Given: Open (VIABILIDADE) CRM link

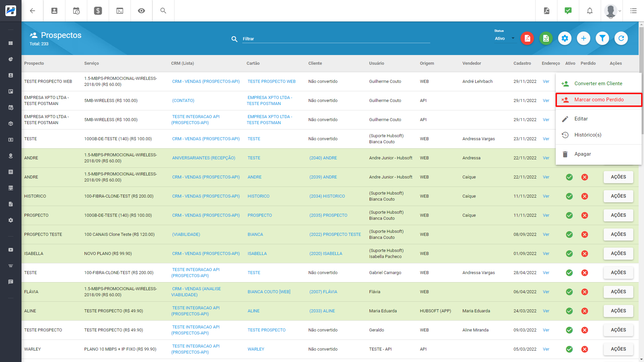Looking at the screenshot, I should pos(186,235).
